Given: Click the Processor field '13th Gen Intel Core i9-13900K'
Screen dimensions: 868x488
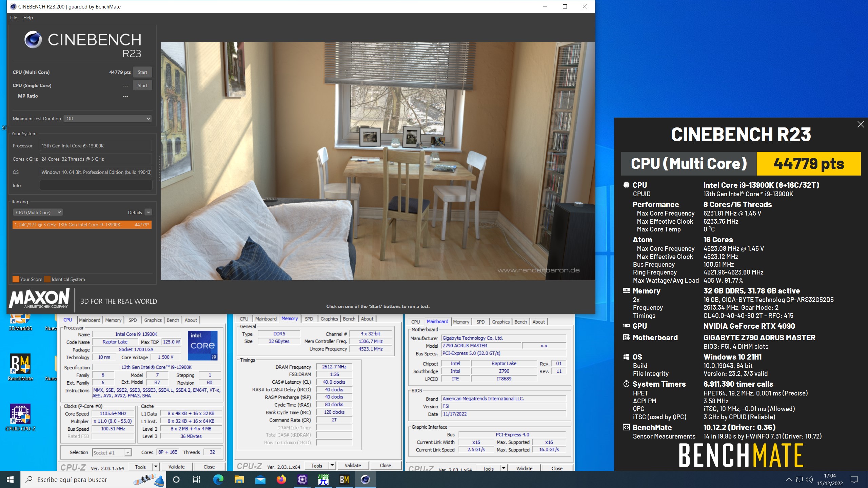Looking at the screenshot, I should tap(96, 146).
